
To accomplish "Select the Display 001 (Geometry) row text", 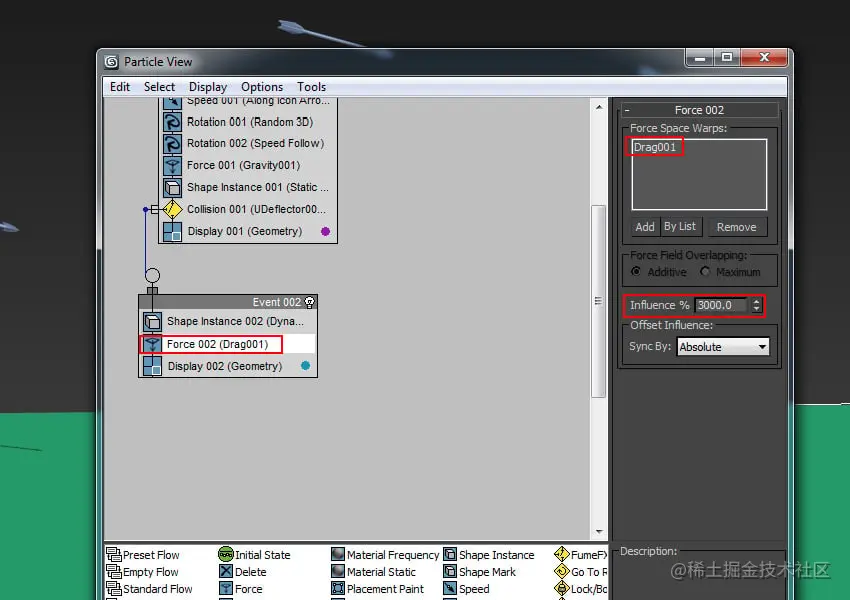I will (244, 231).
